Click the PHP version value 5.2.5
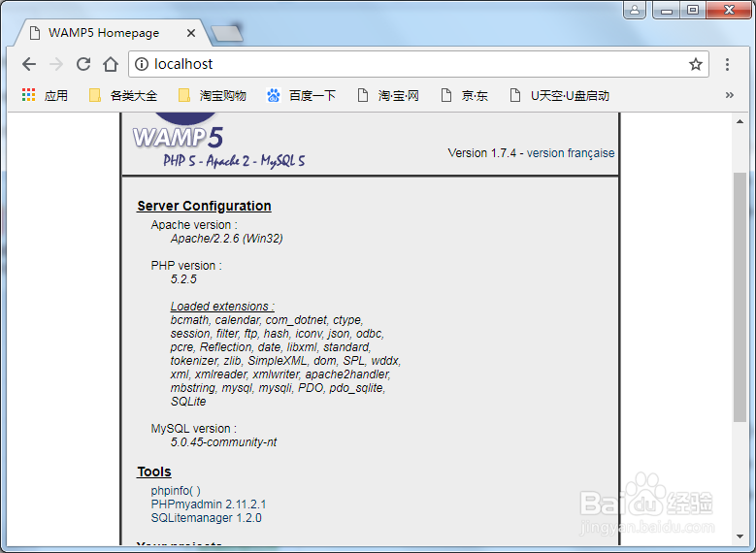Viewport: 756px width, 553px height. (x=183, y=279)
